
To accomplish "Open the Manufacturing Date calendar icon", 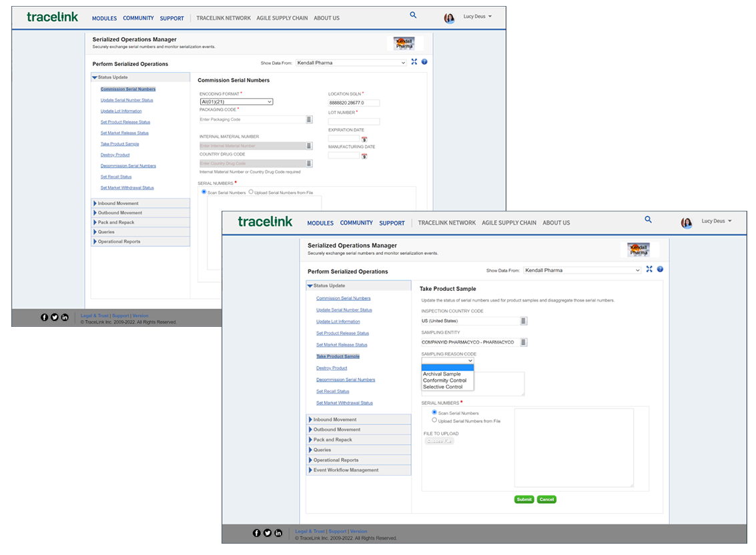I will 364,156.
